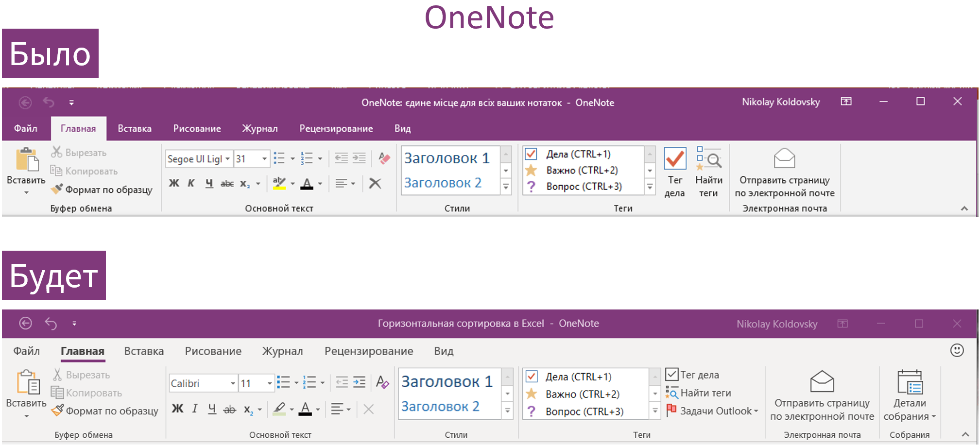Expand the styles gallery in the Было ribbon

(x=506, y=187)
